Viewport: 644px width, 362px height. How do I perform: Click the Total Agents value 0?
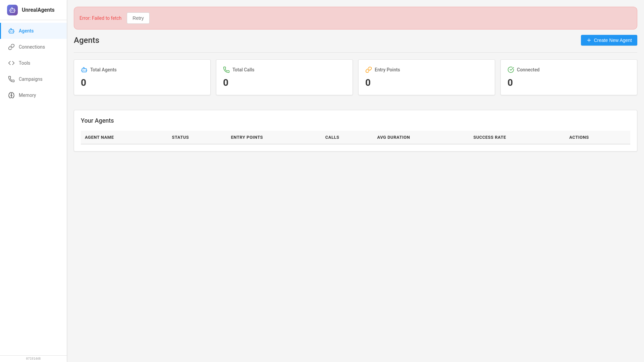(x=84, y=82)
